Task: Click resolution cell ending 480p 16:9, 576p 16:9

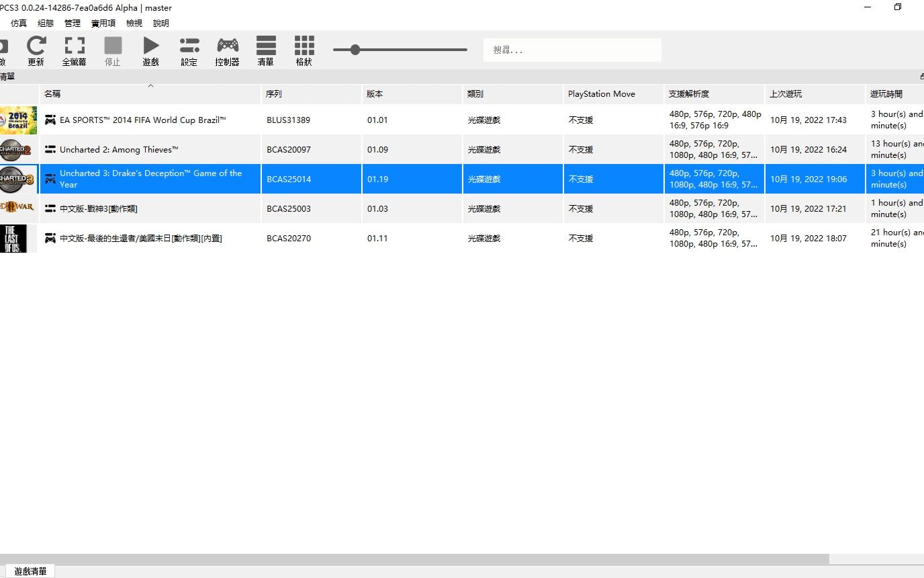Action: [x=715, y=120]
